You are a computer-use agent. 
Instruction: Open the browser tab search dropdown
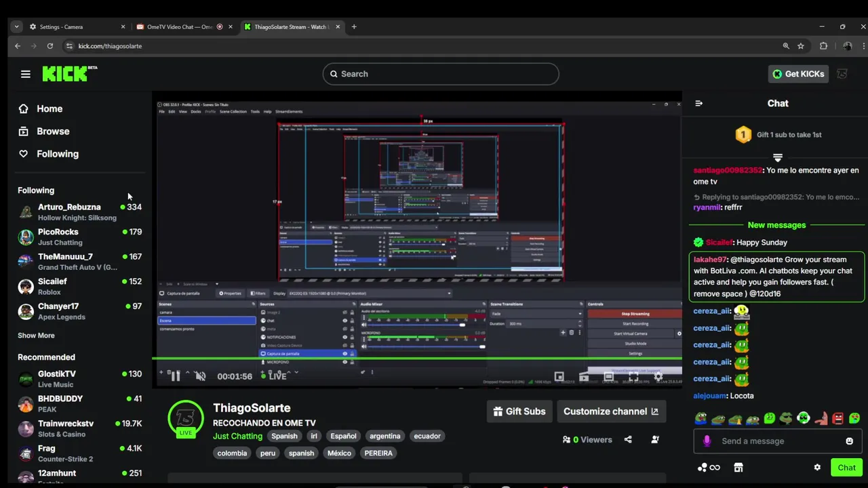16,27
